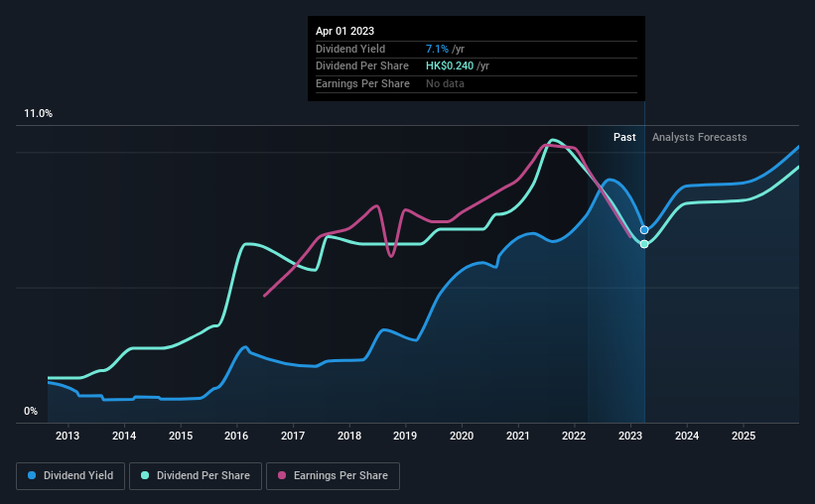Click the teal Dividend Per Share legend dot
Viewport: 815px width, 504px height.
click(x=145, y=475)
